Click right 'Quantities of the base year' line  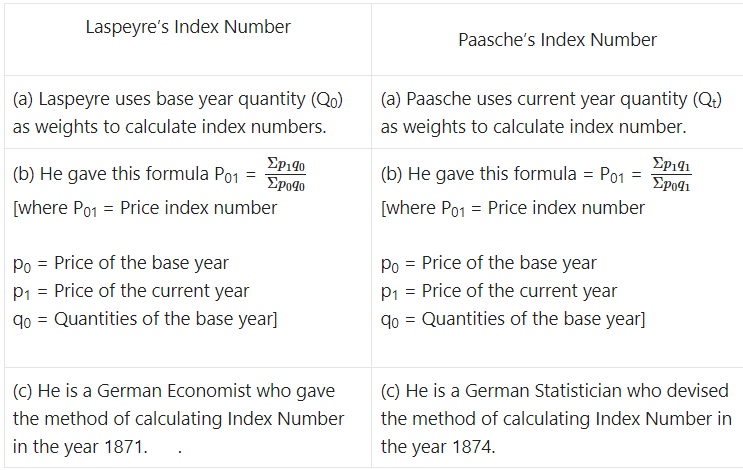[x=513, y=319]
